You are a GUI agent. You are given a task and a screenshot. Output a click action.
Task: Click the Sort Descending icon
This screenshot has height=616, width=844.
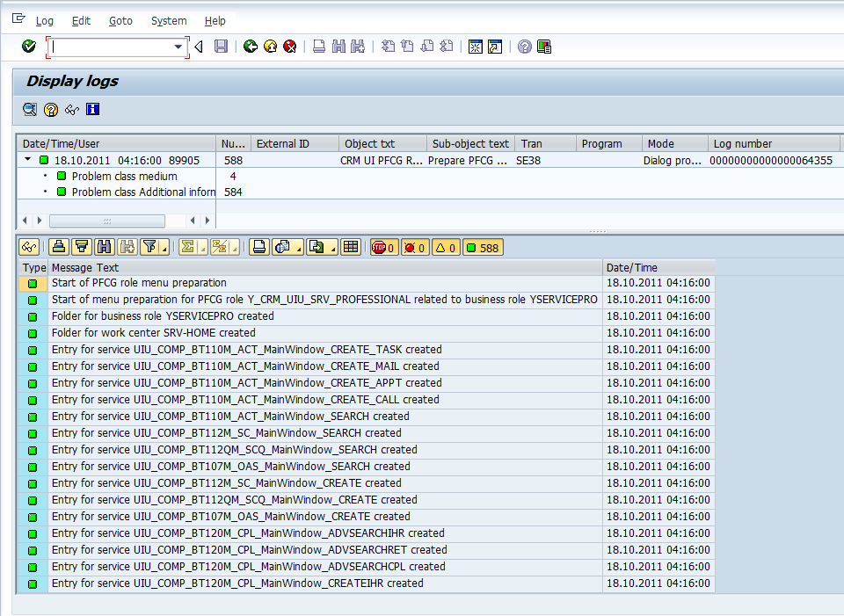[82, 247]
